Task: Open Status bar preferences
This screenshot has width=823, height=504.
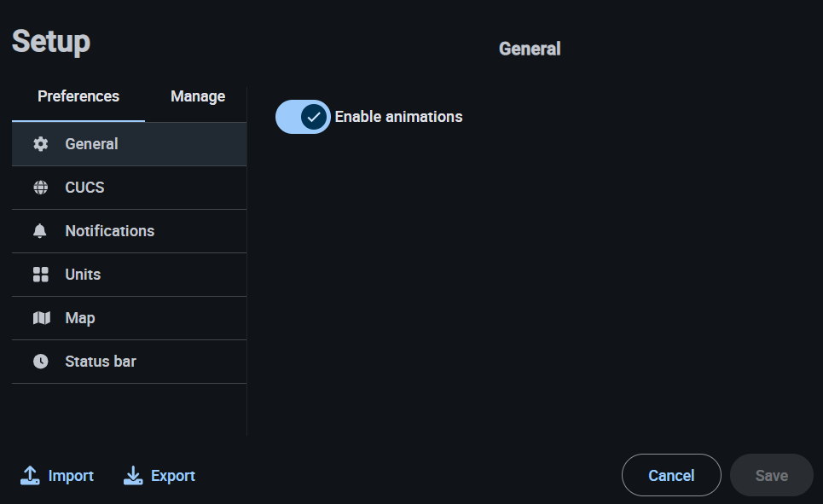Action: (x=101, y=362)
